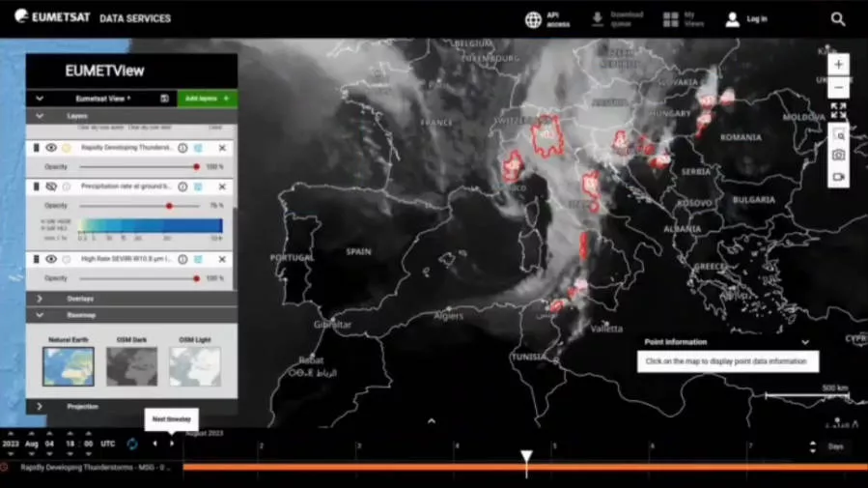This screenshot has width=868, height=488.
Task: Zoom in on the map
Action: click(x=838, y=65)
